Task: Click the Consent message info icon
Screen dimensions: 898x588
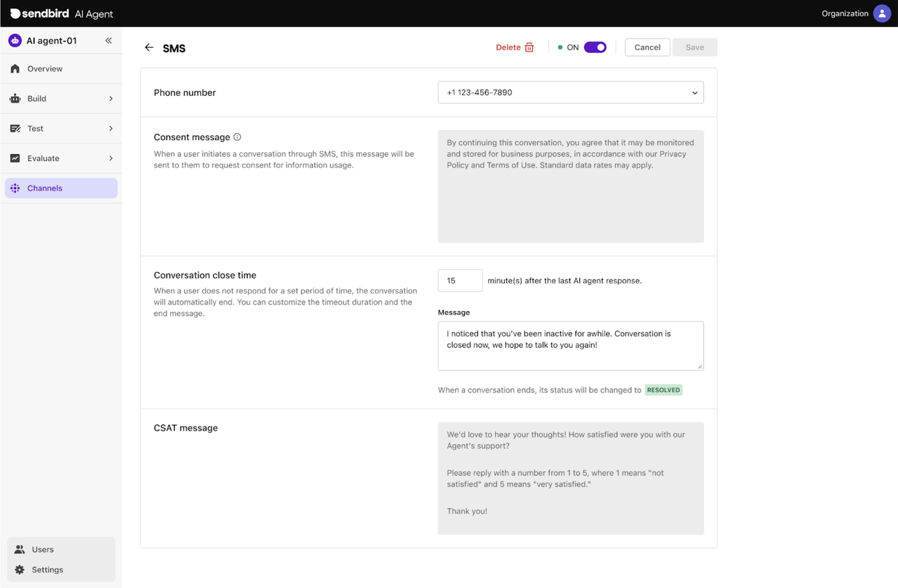Action: [x=237, y=137]
